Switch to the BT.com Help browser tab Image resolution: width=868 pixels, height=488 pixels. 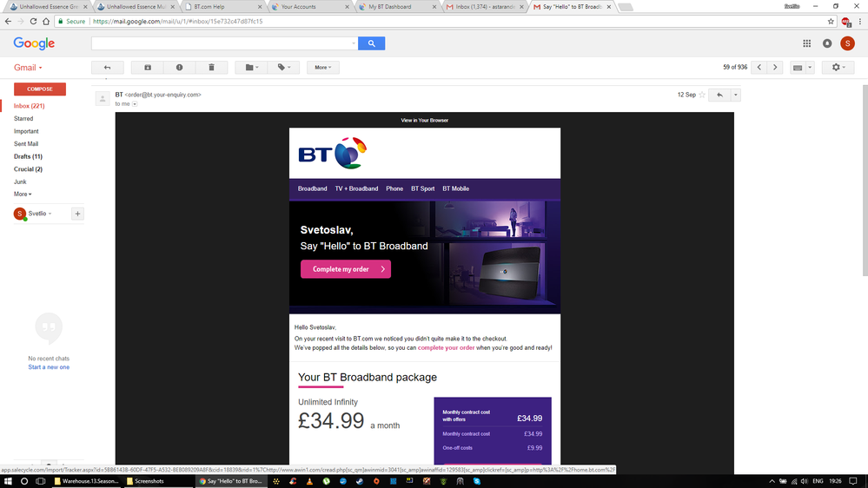(x=222, y=7)
